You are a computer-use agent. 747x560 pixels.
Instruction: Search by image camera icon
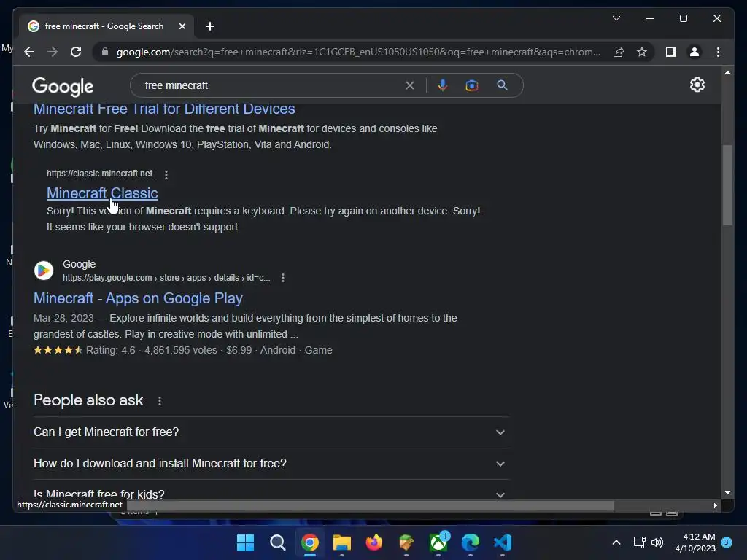coord(472,85)
